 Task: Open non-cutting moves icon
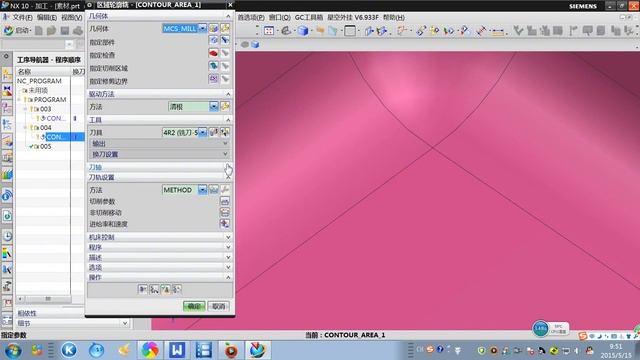coord(225,212)
